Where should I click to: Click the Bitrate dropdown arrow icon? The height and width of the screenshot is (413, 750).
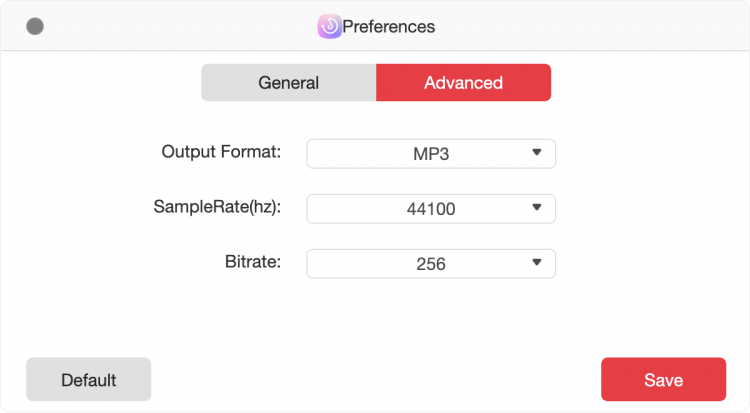[537, 263]
